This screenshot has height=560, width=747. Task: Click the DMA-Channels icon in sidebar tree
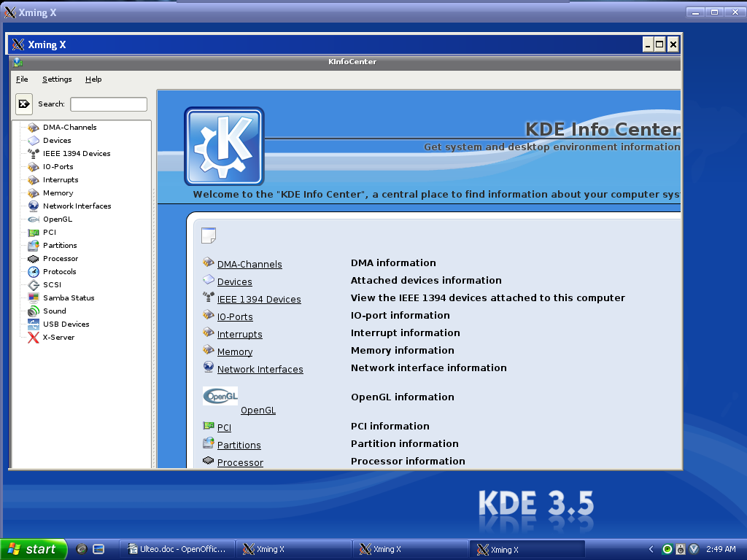(34, 128)
